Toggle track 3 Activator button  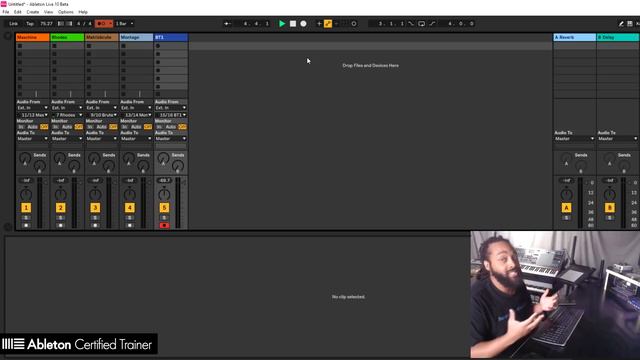95,208
